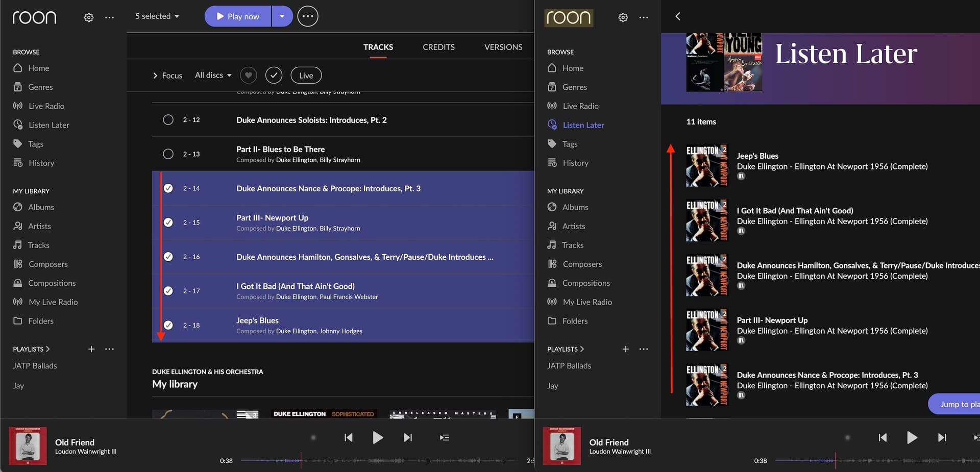Add a new playlist in right window
The width and height of the screenshot is (980, 472).
coord(626,349)
